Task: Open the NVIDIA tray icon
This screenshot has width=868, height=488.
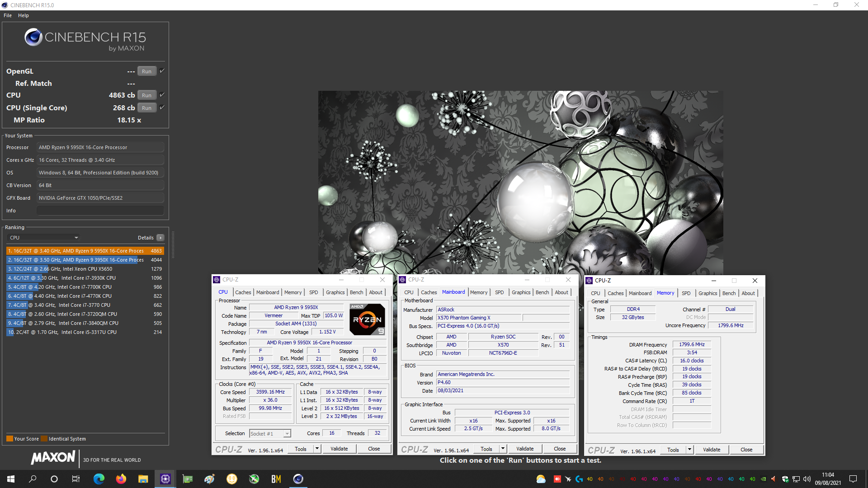Action: (764, 479)
